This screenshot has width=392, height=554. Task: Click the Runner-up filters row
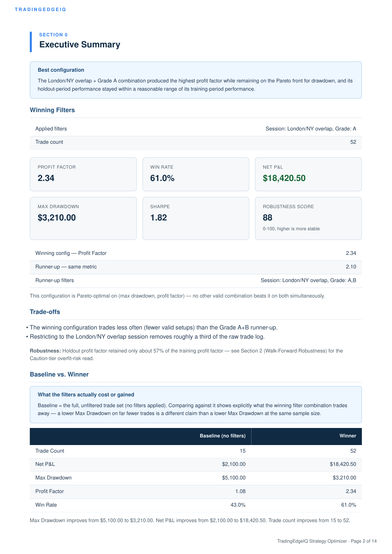pos(196,281)
